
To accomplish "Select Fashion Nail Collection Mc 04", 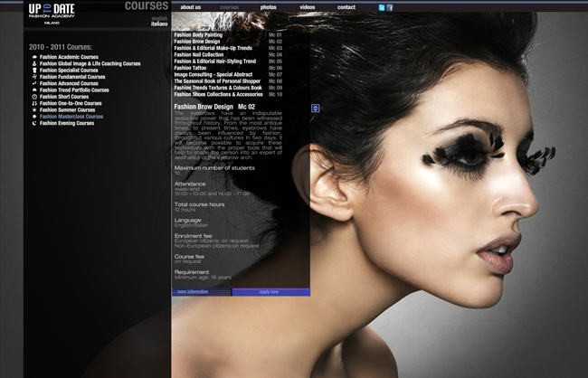I will click(228, 55).
